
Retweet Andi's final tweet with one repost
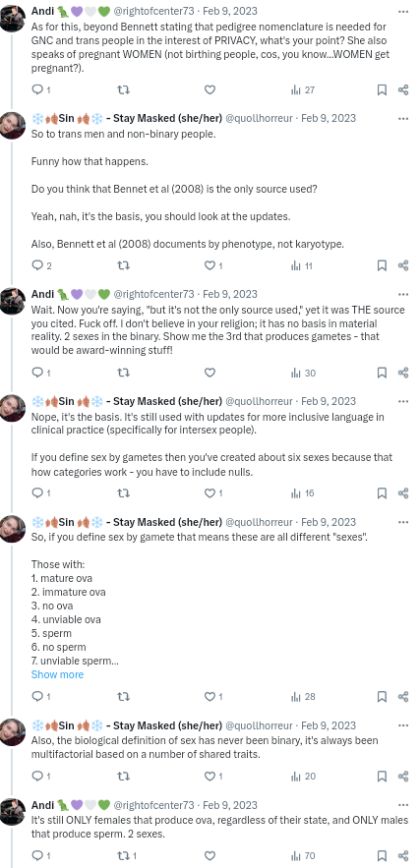tap(127, 855)
